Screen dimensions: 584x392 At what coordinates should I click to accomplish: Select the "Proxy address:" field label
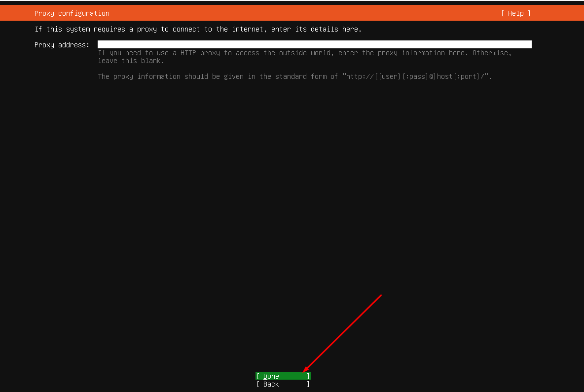tap(62, 45)
